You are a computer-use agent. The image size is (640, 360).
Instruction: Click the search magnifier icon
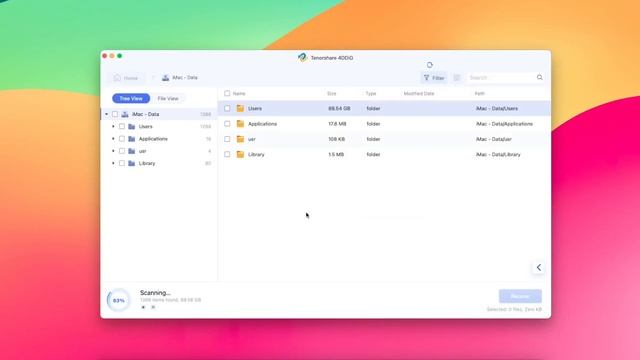tap(540, 77)
